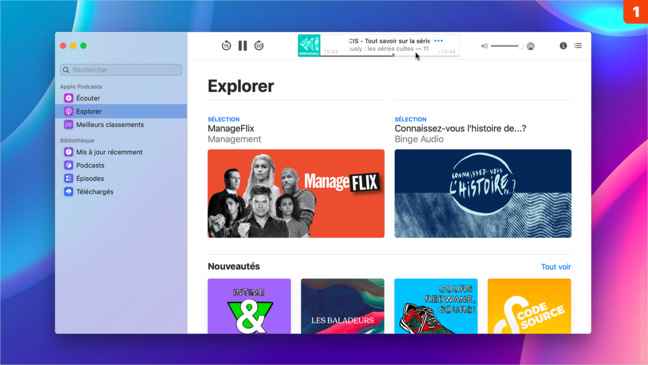The height and width of the screenshot is (365, 648).
Task: Select Explorer in sidebar
Action: click(x=121, y=111)
